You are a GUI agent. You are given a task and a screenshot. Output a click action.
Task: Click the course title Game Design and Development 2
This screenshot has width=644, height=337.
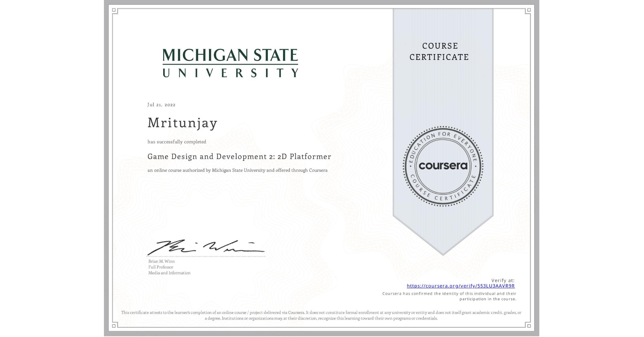click(x=239, y=157)
